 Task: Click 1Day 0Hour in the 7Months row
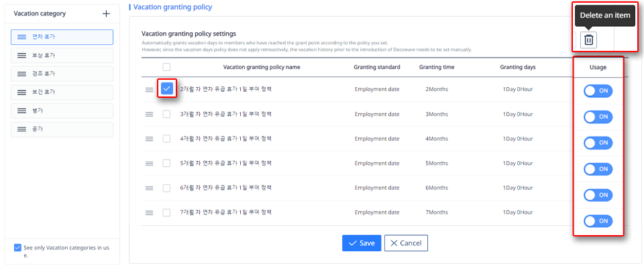tap(517, 212)
